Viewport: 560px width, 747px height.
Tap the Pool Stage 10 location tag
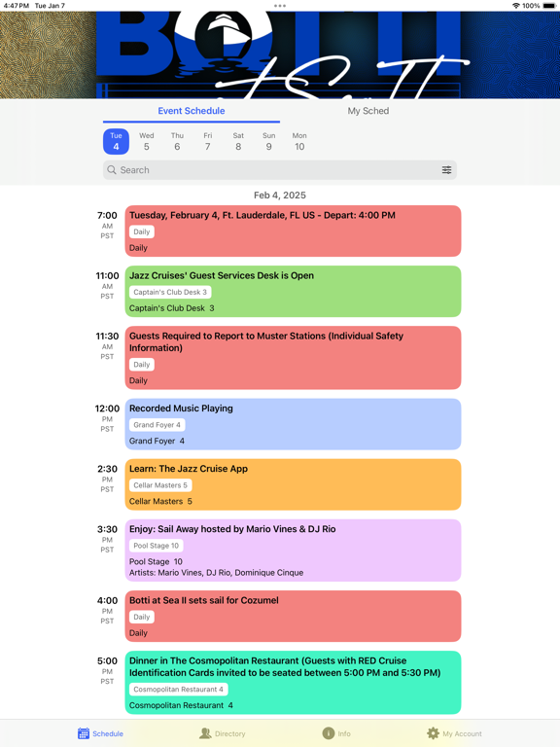tap(157, 546)
